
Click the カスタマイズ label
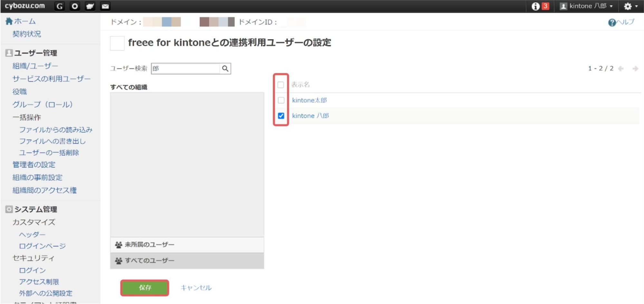tap(34, 222)
